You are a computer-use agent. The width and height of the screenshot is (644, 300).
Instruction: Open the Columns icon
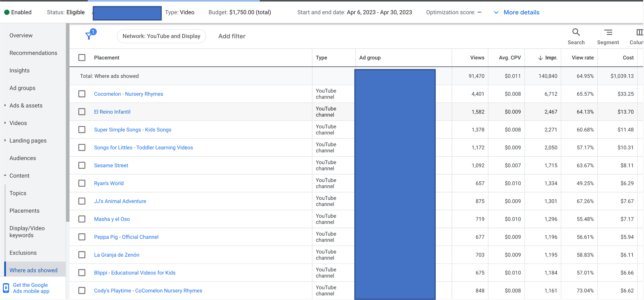point(639,32)
